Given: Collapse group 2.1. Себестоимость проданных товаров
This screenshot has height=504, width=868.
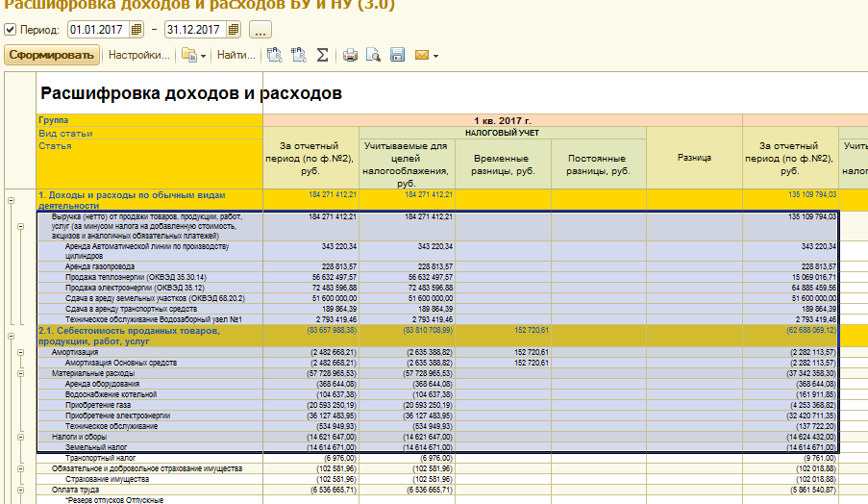Looking at the screenshot, I should [x=12, y=337].
